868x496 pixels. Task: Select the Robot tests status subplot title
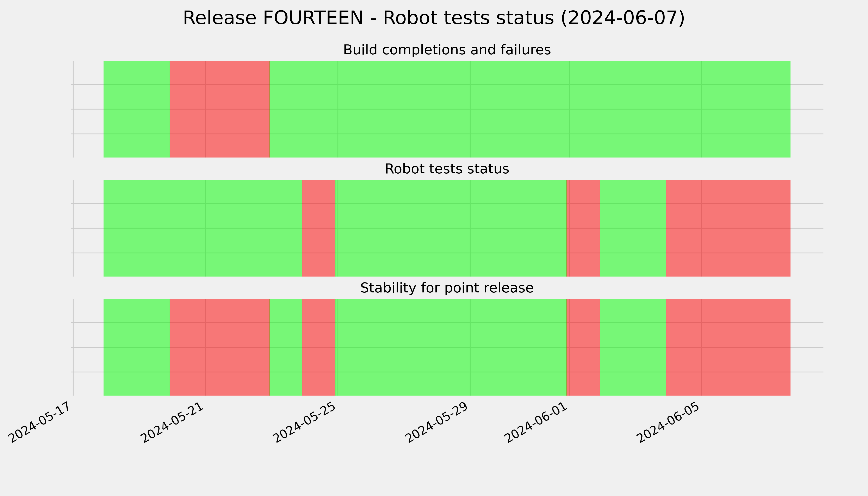pos(447,169)
